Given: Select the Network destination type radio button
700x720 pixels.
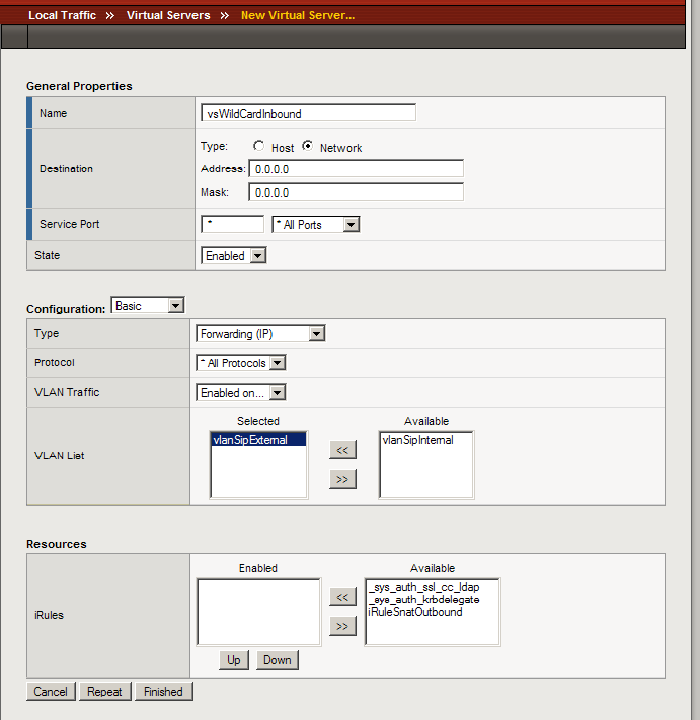Looking at the screenshot, I should click(x=307, y=147).
